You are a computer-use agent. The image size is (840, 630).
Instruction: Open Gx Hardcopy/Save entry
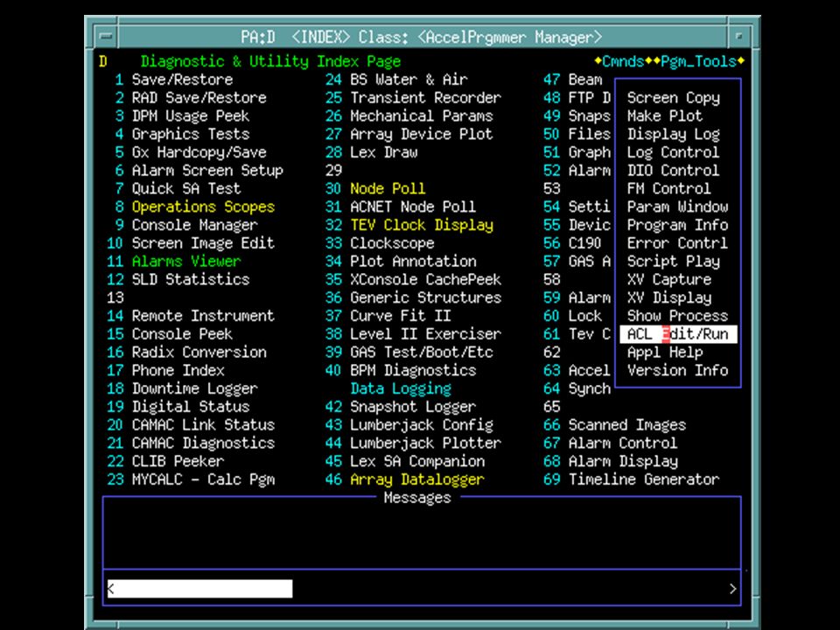point(199,152)
